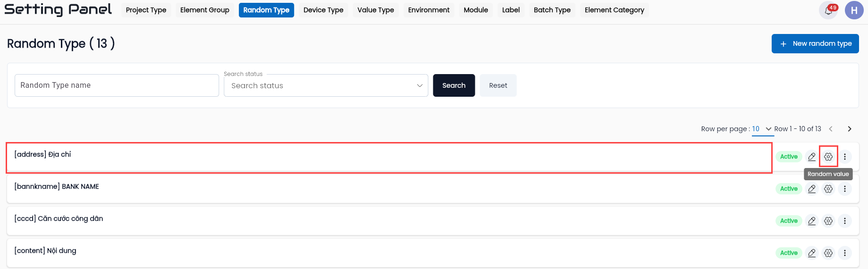This screenshot has height=269, width=868.
Task: Open more options for [address] Địa chỉ row
Action: coord(845,157)
